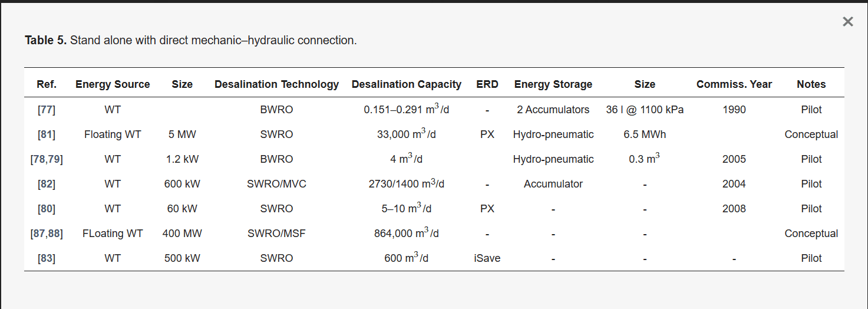
Task: Close the Table 5 popup
Action: tap(847, 22)
